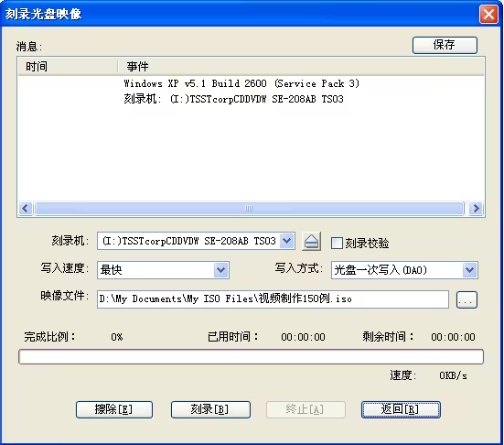This screenshot has height=445, width=504.
Task: Start burning with 刻录[B] button
Action: point(210,409)
